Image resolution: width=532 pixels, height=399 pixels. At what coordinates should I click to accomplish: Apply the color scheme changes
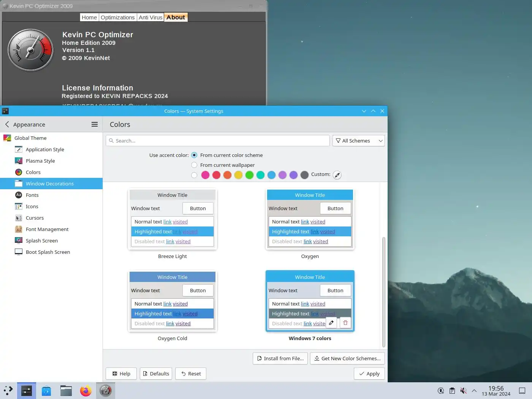[x=369, y=374]
